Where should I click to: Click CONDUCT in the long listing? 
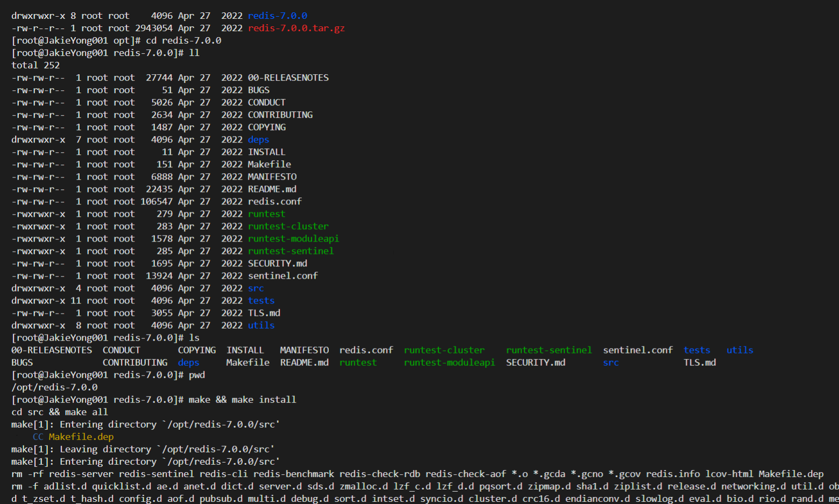coord(266,102)
